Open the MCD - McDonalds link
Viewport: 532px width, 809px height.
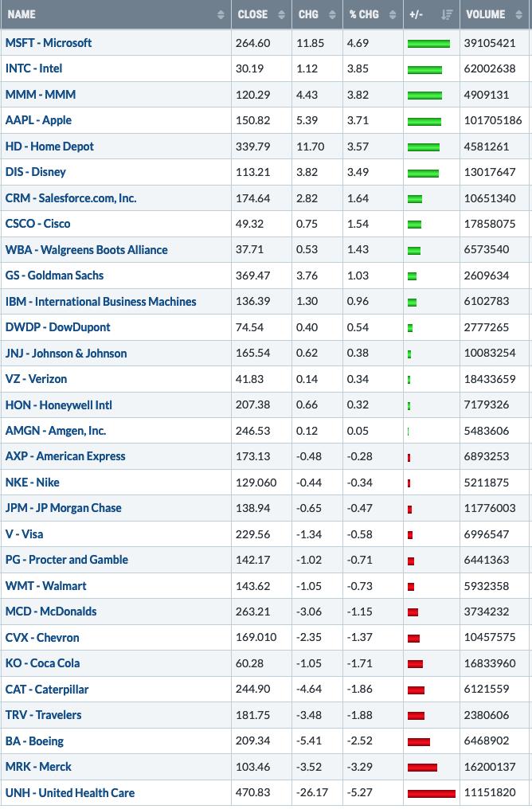51,612
